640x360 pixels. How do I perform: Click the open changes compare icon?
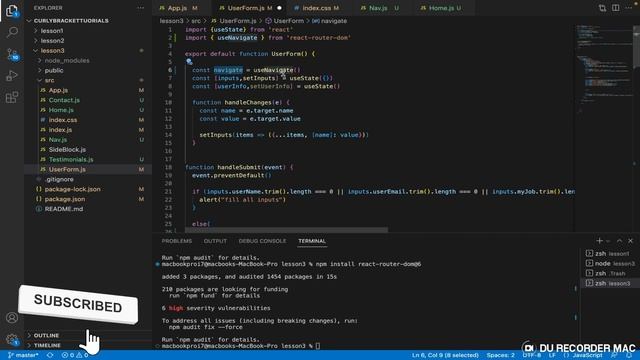point(602,8)
